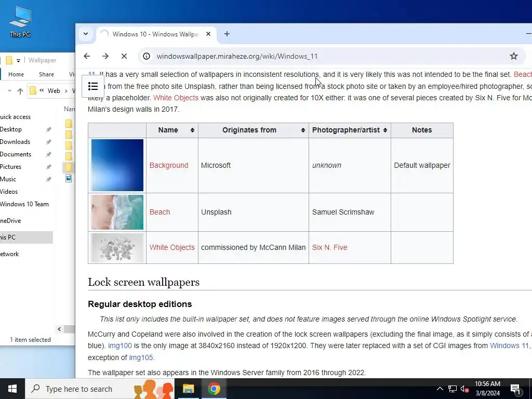This screenshot has height=399, width=532.
Task: Click the Unsplash table cell
Action: pyautogui.click(x=254, y=212)
